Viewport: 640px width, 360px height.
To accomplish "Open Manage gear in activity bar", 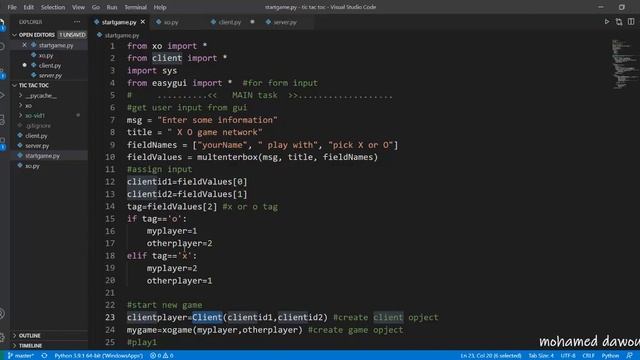I will (2, 337).
